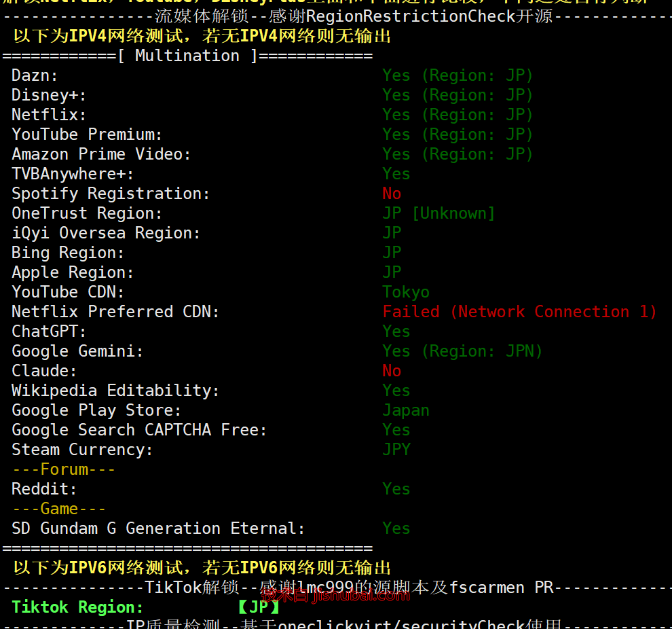Click the 'Netflix:' label
Screen dimensions: 672x629
[x=49, y=115]
